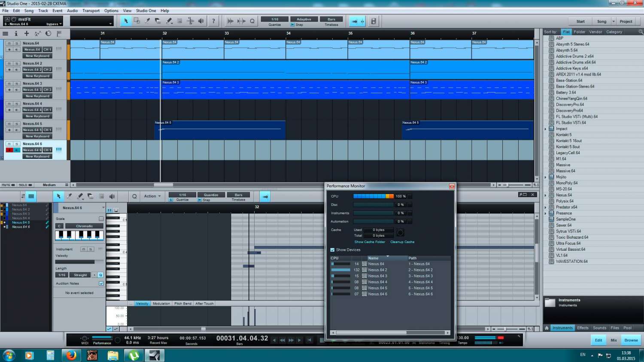Select Massive in the instrument browser list

(563, 165)
